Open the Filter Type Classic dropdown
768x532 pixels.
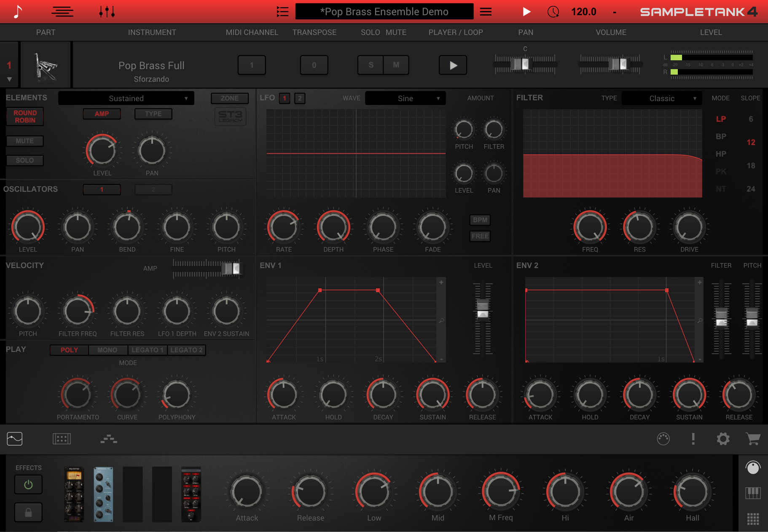(662, 98)
